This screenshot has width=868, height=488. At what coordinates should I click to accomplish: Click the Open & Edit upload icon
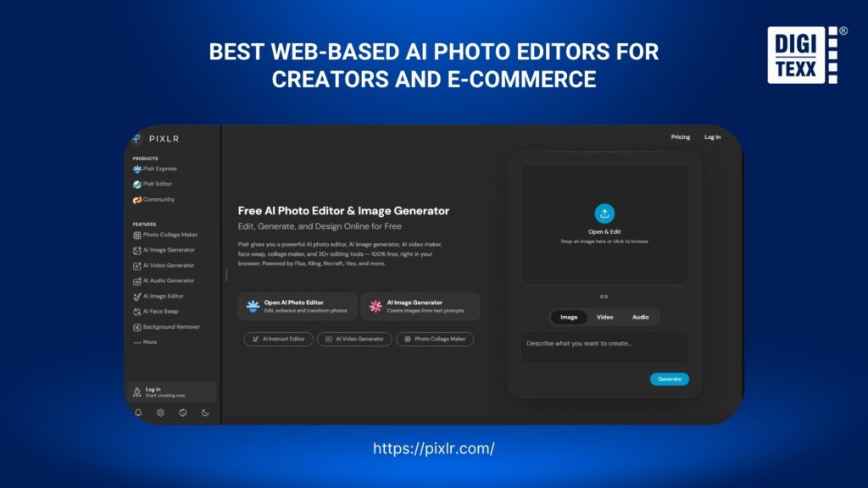click(604, 213)
